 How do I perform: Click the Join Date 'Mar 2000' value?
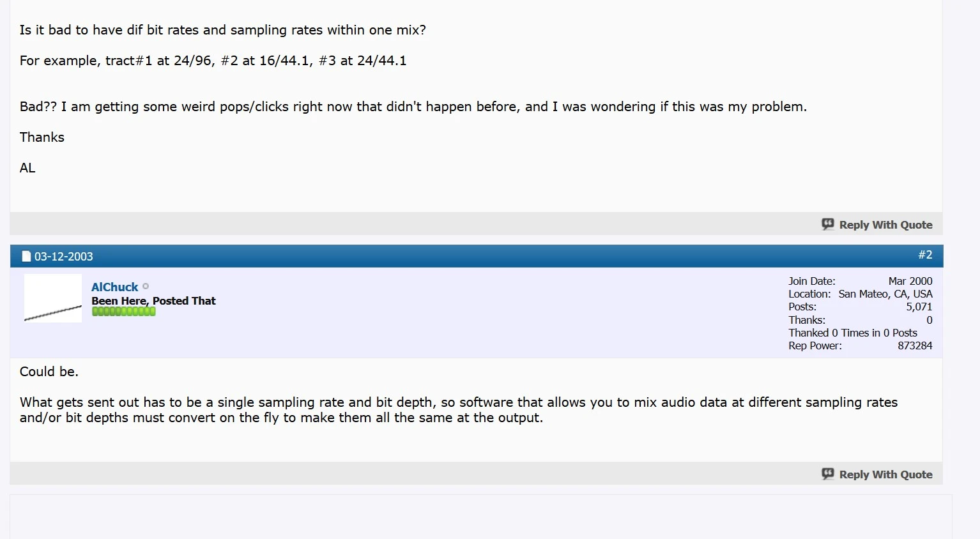[910, 282]
